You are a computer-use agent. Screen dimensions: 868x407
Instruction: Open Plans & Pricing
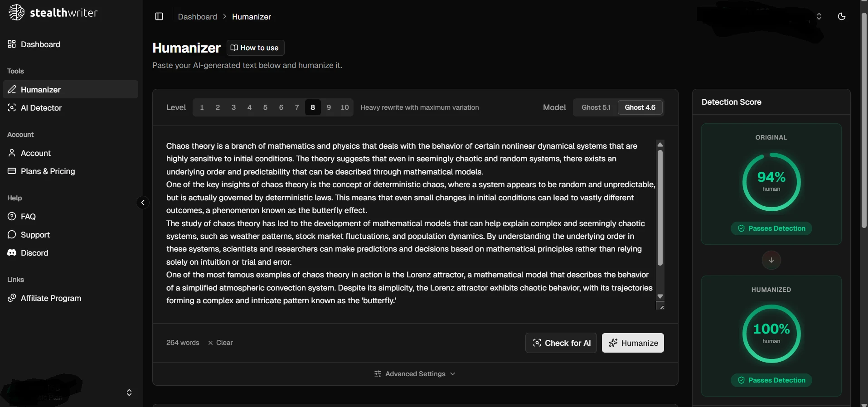coord(70,171)
